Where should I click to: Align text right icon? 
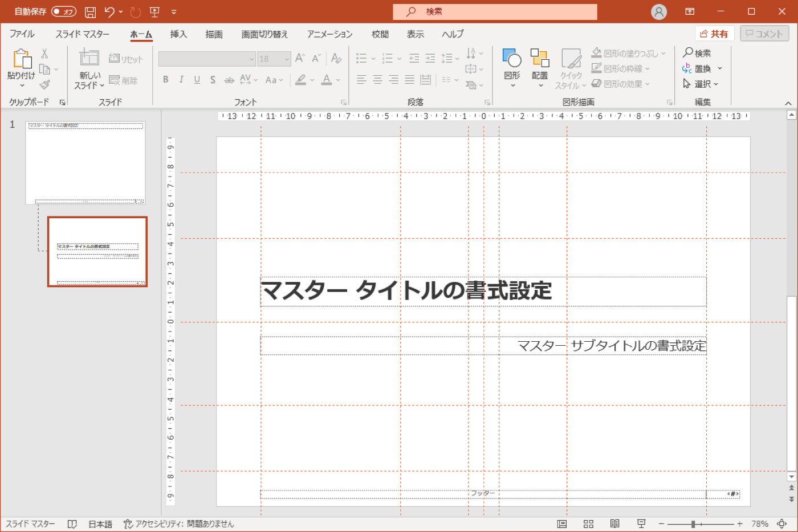pyautogui.click(x=393, y=80)
